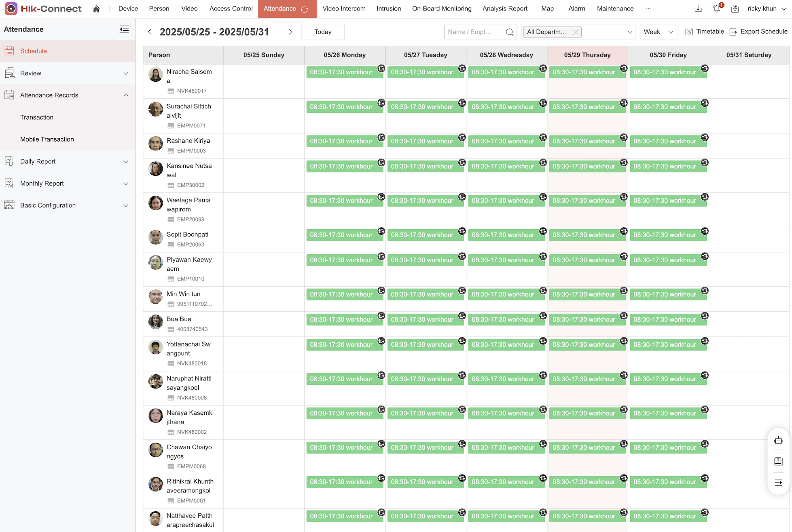Go to the home page icon
The image size is (792, 532).
96,9
